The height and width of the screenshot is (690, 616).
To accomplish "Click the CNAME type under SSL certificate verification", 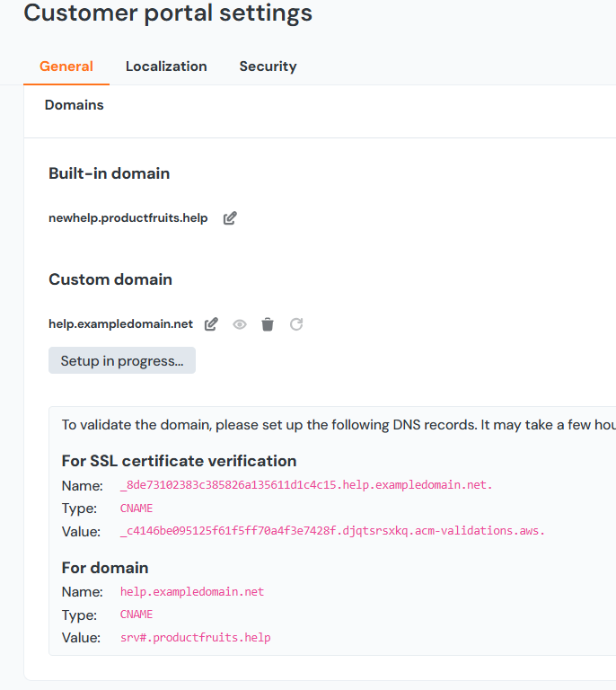I will [x=136, y=508].
